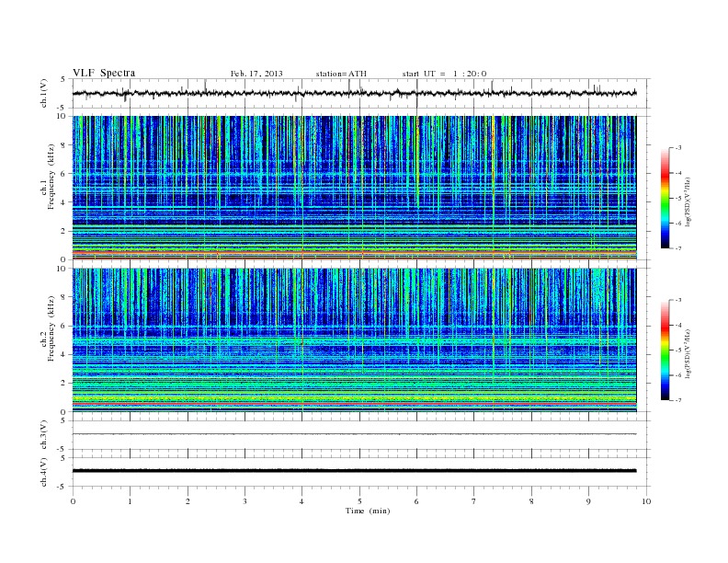Viewport: 728px width, 563px height.
Task: Click the 'start UT = 1:20:0' label
Action: 444,74
